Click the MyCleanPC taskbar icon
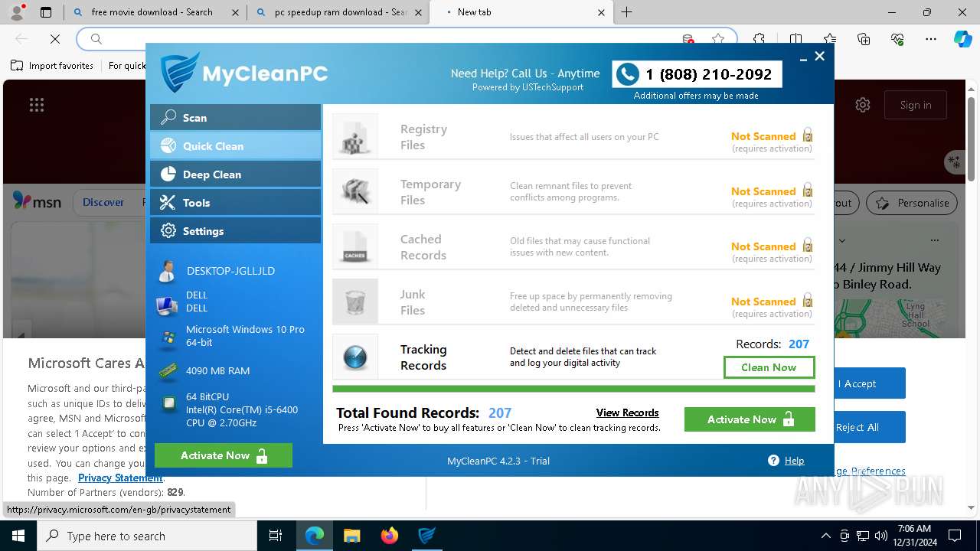The height and width of the screenshot is (551, 980). pyautogui.click(x=427, y=536)
